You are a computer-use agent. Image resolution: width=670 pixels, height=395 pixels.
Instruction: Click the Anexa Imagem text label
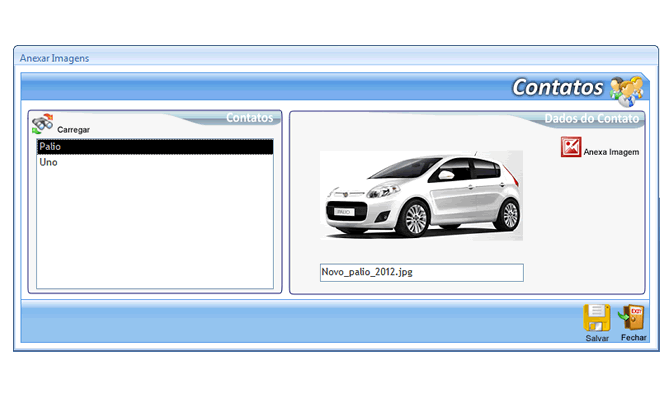point(611,152)
